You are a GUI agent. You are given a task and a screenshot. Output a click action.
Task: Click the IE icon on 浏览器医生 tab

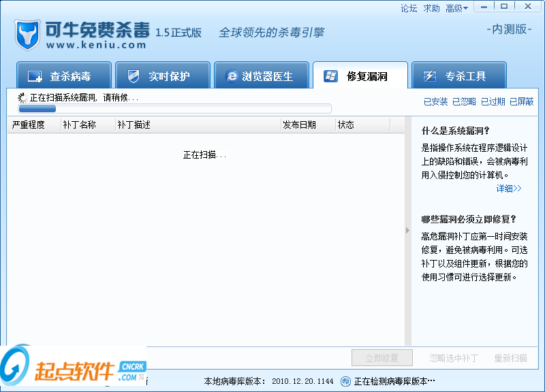point(232,76)
